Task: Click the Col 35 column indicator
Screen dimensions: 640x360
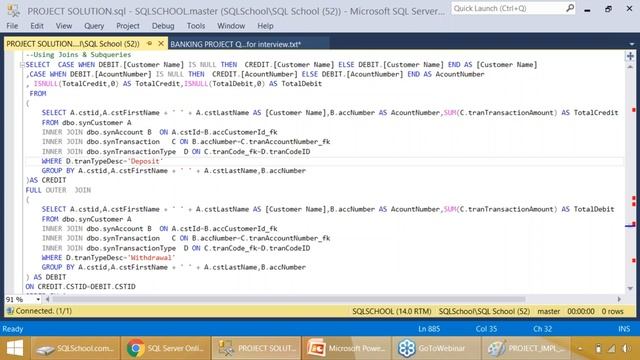Action: 486,329
